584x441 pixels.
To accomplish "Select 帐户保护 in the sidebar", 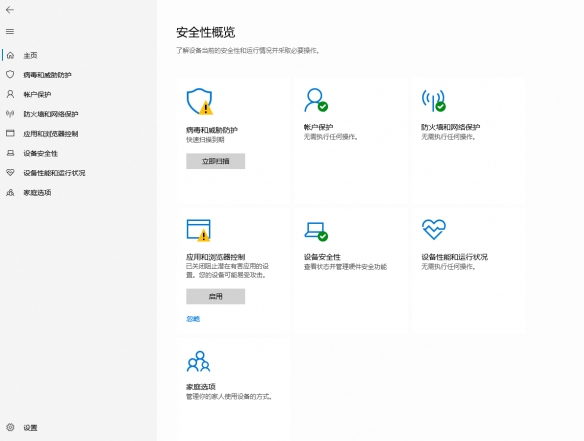I will coord(37,94).
